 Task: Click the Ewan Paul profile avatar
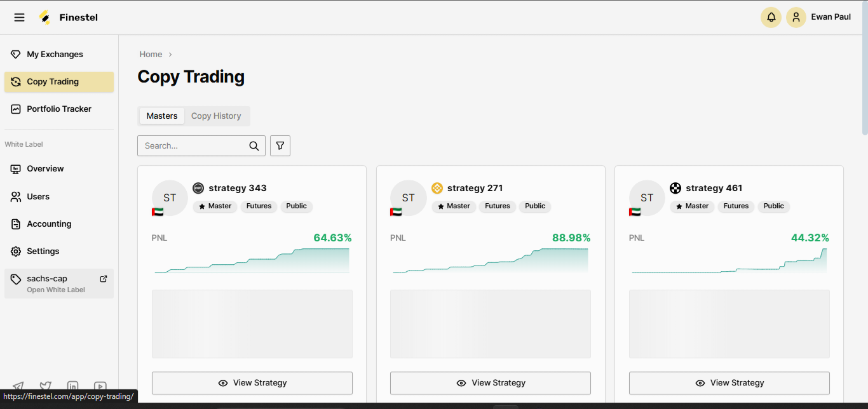pyautogui.click(x=796, y=17)
